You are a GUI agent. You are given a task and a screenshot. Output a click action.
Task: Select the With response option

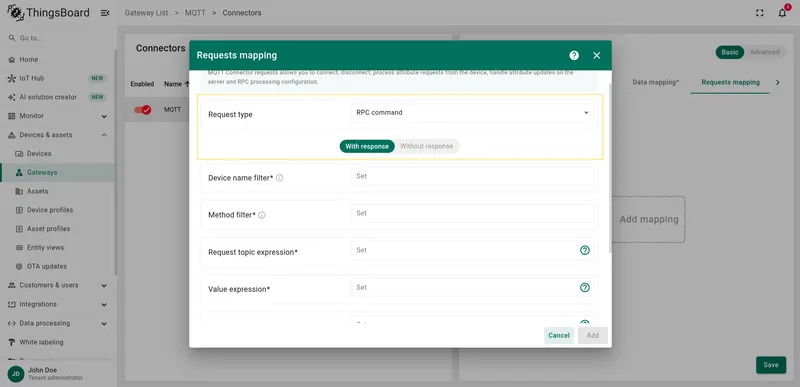tap(367, 146)
